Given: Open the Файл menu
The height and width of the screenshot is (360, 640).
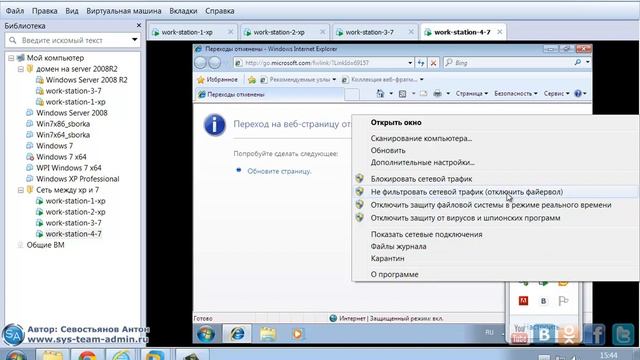Looking at the screenshot, I should coord(15,11).
